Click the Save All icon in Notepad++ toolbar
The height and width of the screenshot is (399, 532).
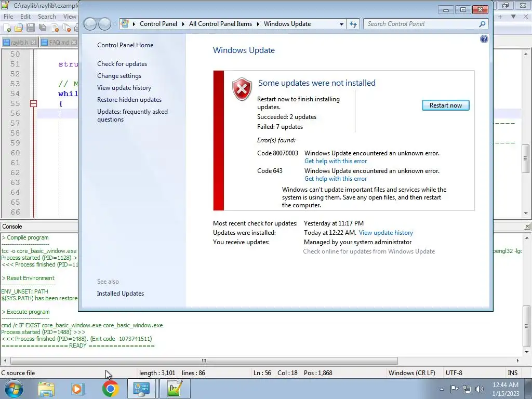(43, 28)
